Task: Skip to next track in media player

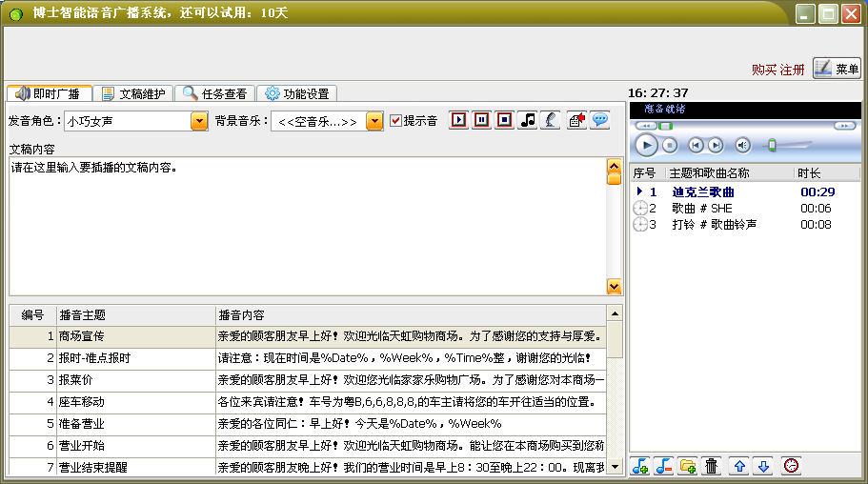Action: 716,146
